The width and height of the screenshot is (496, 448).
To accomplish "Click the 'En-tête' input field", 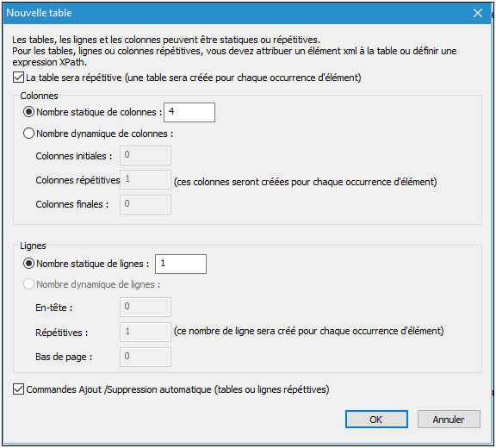I will (x=146, y=307).
